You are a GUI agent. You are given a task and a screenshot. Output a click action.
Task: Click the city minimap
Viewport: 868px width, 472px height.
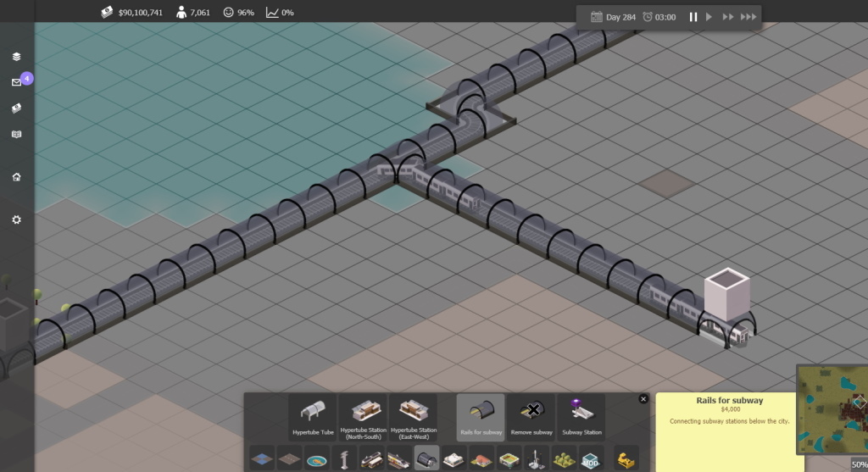click(x=832, y=409)
